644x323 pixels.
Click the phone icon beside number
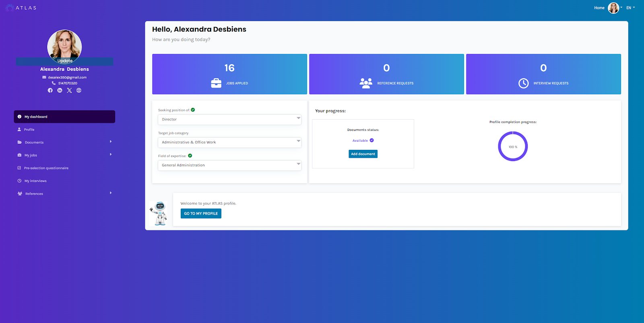(54, 83)
